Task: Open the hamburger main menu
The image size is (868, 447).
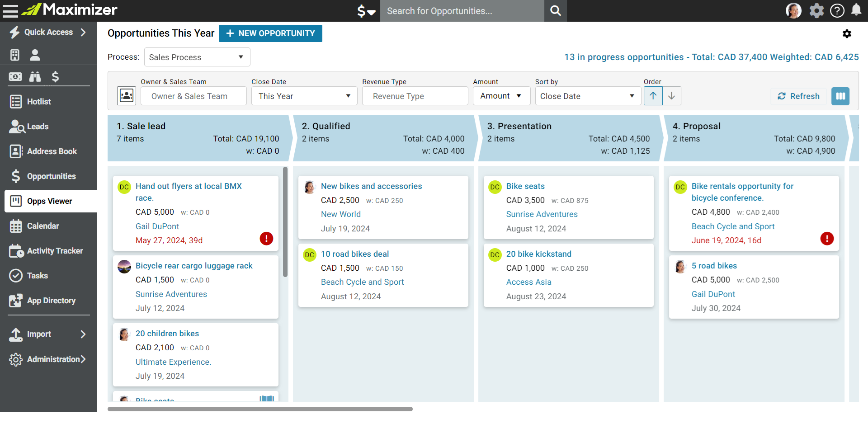Action: point(10,11)
